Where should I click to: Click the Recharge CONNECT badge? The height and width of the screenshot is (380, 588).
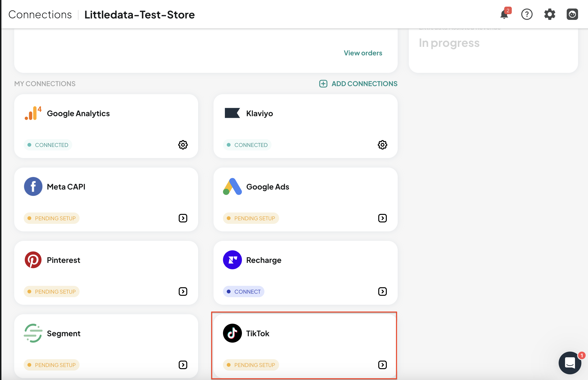pyautogui.click(x=243, y=292)
